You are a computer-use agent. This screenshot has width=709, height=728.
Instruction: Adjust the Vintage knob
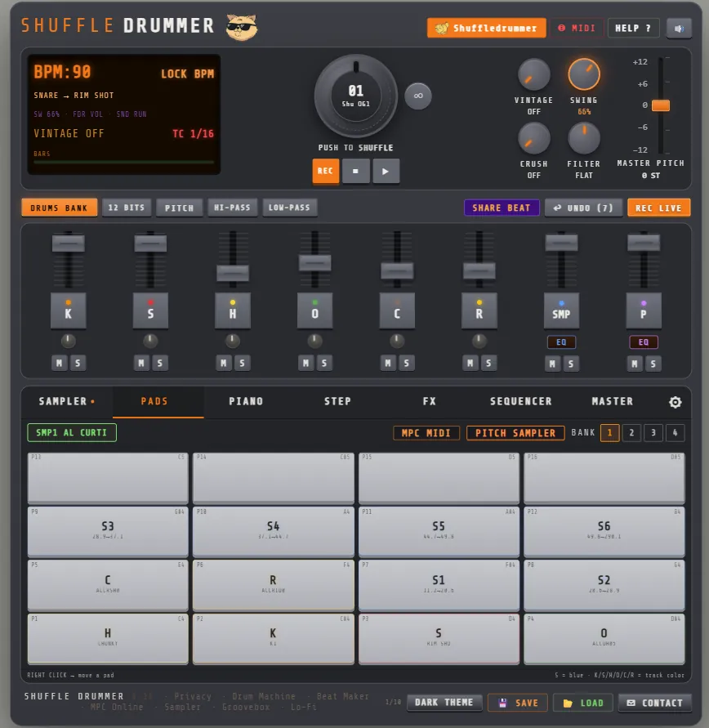[x=533, y=74]
